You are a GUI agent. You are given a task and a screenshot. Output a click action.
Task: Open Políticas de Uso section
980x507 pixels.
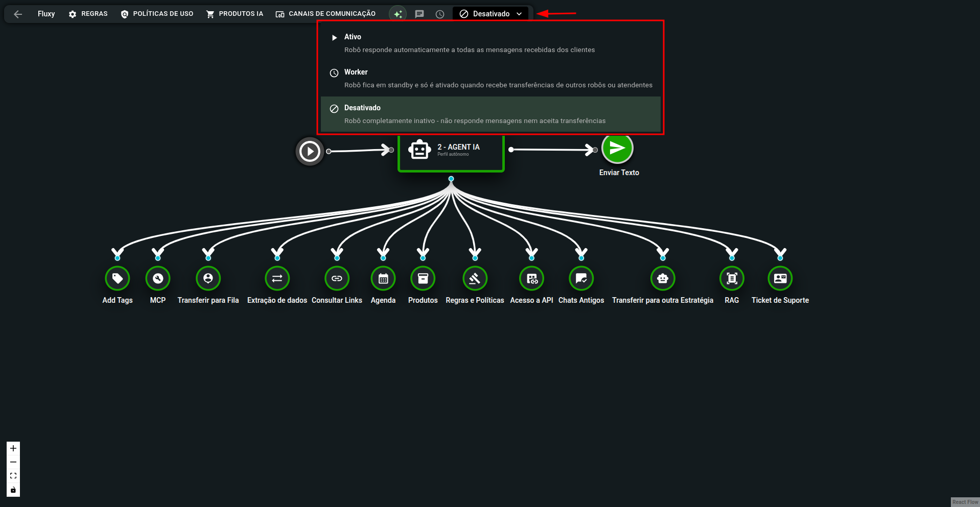click(x=157, y=14)
